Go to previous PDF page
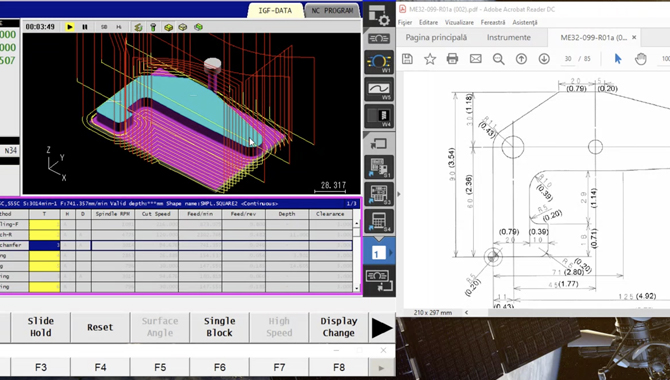 [521, 59]
